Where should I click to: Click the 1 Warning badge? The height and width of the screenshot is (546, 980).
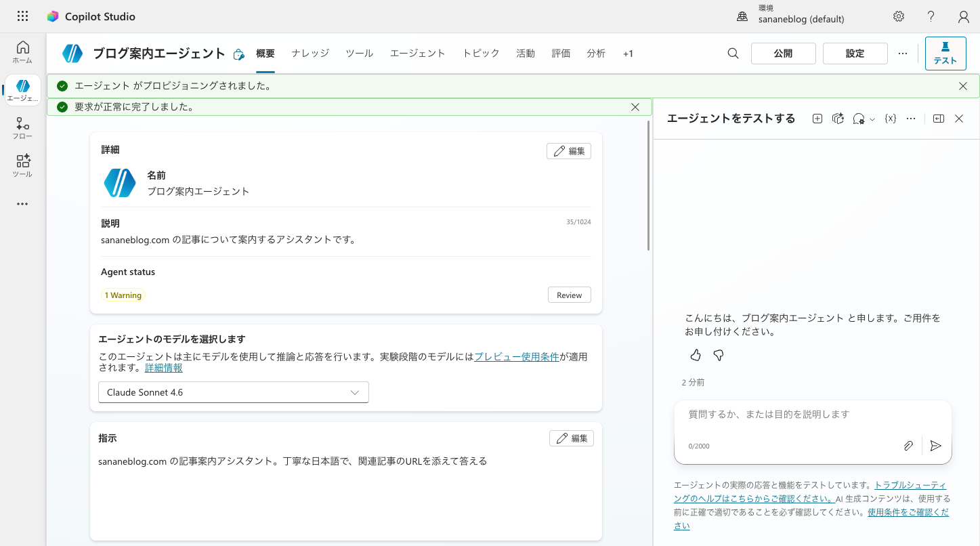pyautogui.click(x=123, y=295)
